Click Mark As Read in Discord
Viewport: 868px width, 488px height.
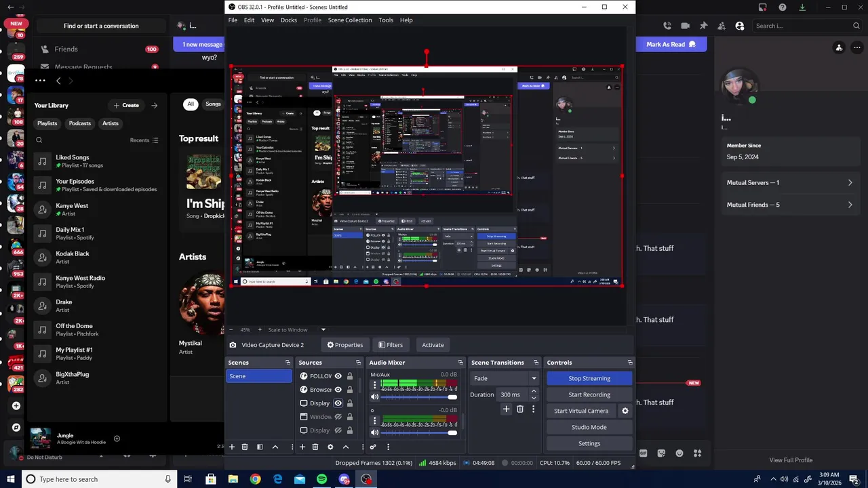point(671,44)
